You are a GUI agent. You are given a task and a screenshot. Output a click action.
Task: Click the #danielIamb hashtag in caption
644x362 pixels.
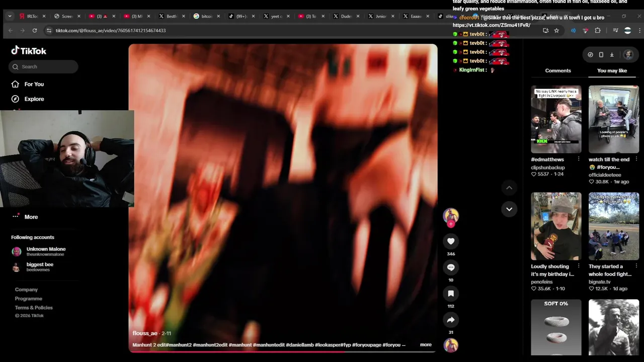299,345
